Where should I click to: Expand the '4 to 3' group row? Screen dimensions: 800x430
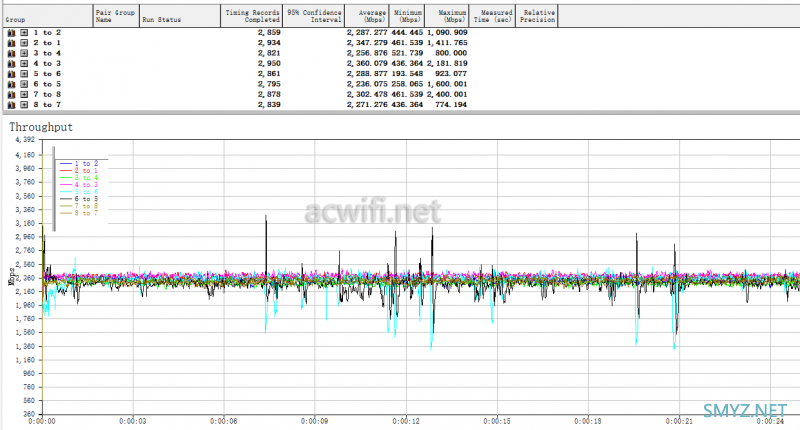[24, 63]
